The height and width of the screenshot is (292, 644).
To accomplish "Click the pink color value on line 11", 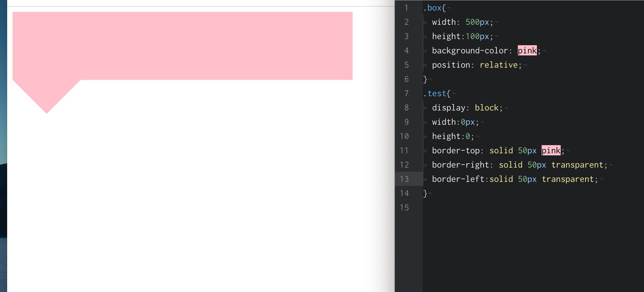I will [551, 151].
